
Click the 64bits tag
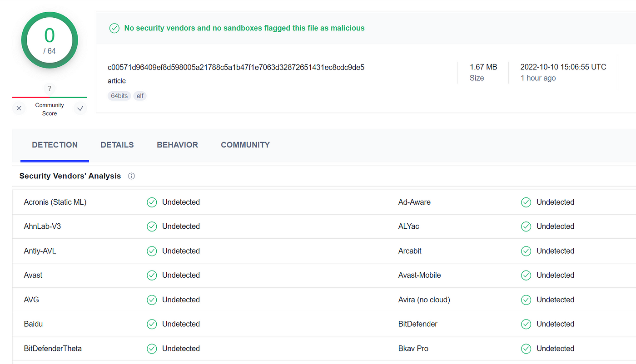119,96
